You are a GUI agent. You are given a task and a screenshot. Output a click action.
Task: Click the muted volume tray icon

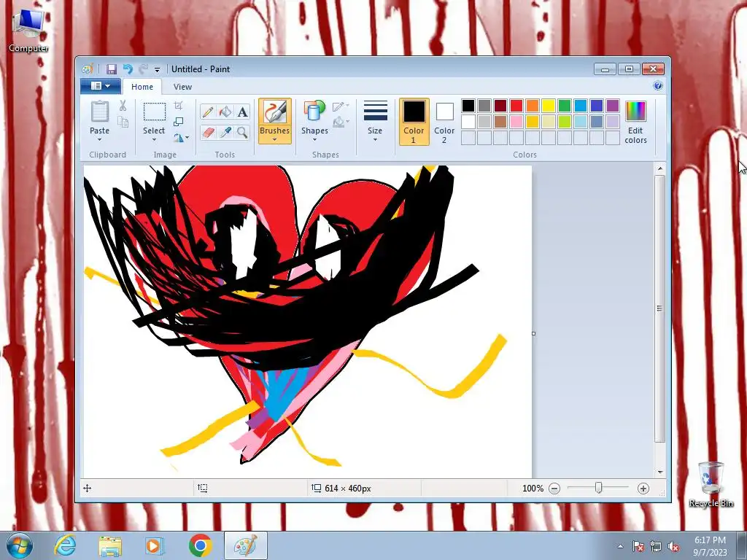click(x=673, y=547)
